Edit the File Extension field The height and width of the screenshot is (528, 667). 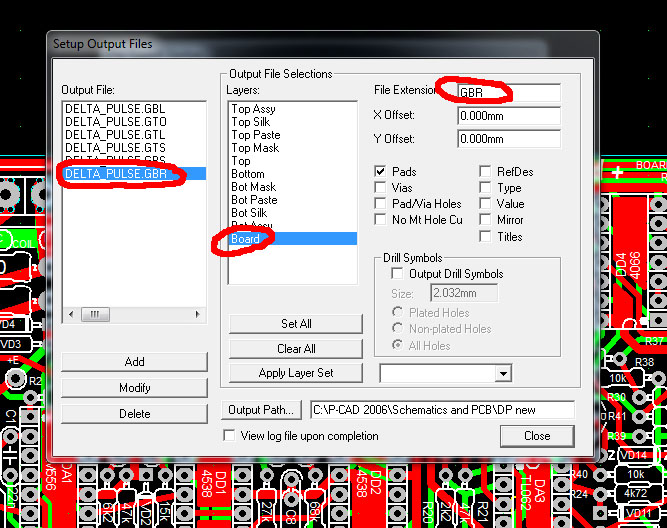point(509,92)
